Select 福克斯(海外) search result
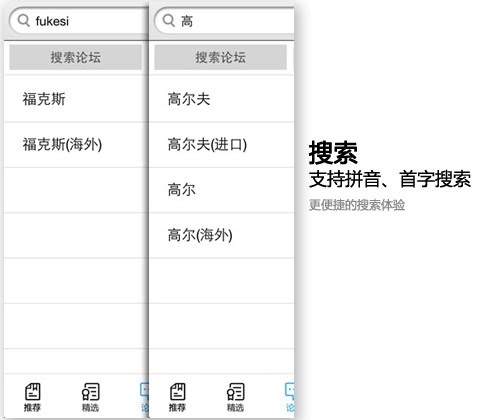The width and height of the screenshot is (500, 420). pos(76,145)
